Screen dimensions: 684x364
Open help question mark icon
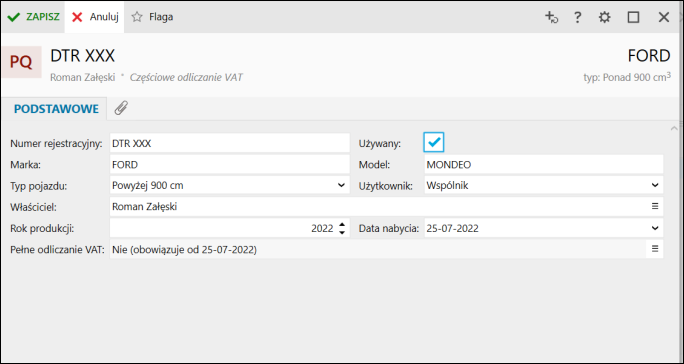[x=578, y=17]
